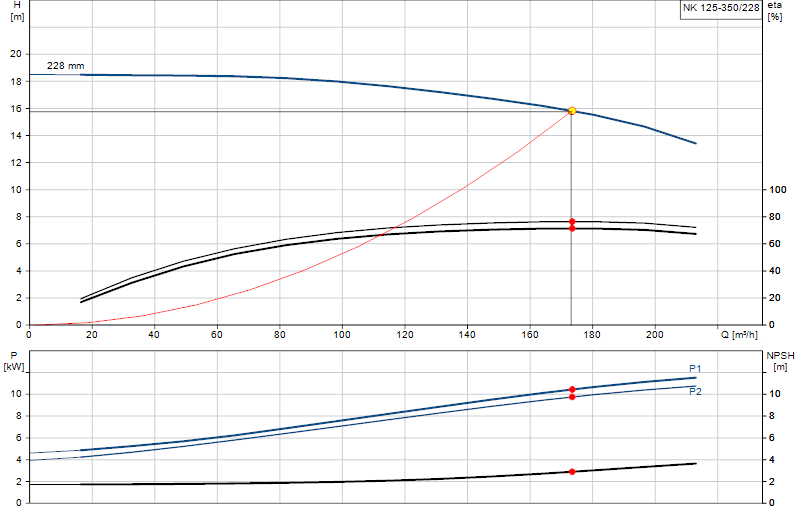
Task: Click the 80 tick label on eta axis
Action: 774,216
